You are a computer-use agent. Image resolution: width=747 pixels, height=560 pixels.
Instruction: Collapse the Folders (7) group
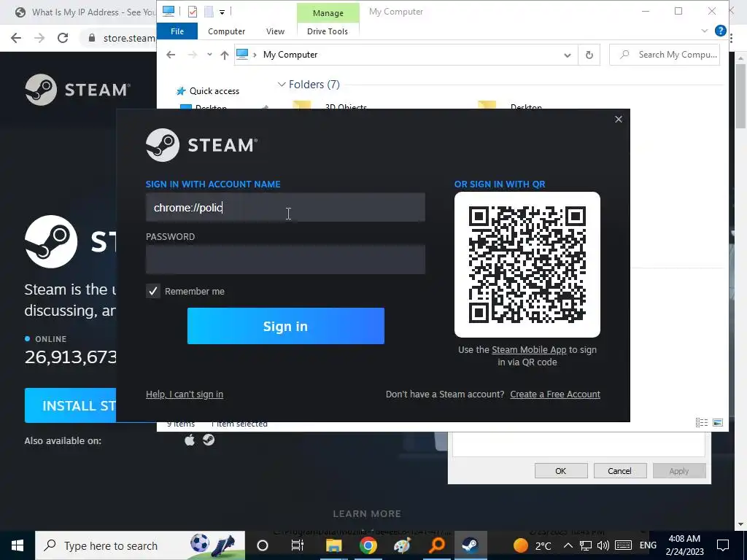pyautogui.click(x=281, y=85)
